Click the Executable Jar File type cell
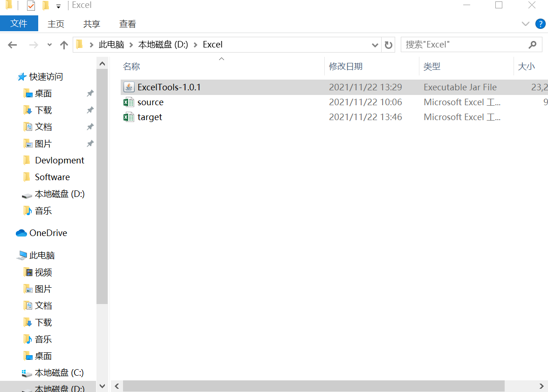This screenshot has width=548, height=392. click(460, 87)
